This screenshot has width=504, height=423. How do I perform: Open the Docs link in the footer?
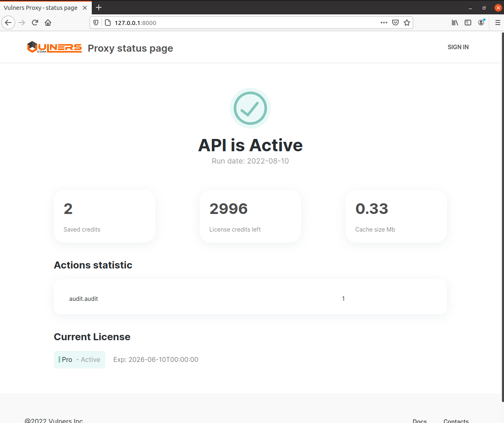419,421
